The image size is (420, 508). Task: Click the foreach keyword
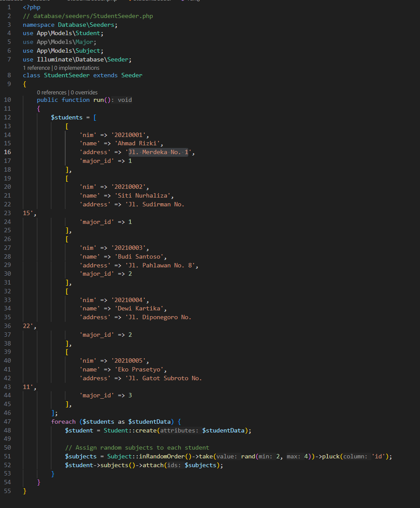63,422
